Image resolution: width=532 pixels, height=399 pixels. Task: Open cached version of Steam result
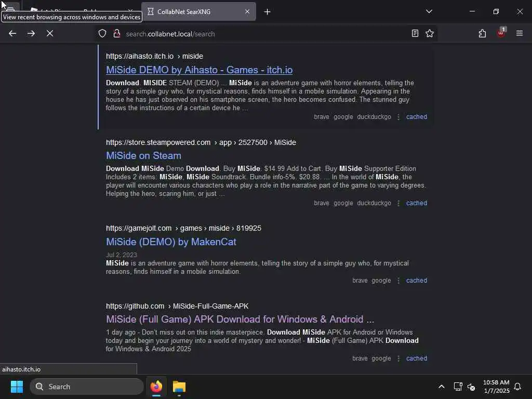[x=417, y=203]
